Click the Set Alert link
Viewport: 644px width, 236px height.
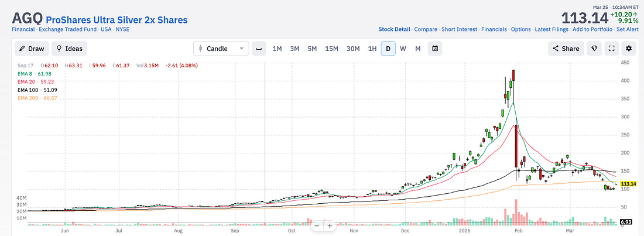[x=627, y=29]
